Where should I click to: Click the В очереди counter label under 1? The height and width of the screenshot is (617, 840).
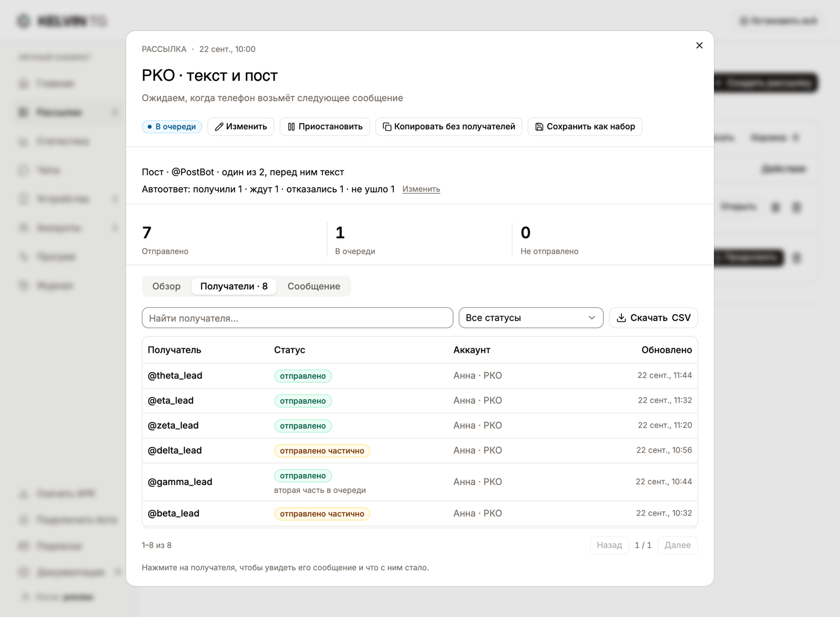355,251
